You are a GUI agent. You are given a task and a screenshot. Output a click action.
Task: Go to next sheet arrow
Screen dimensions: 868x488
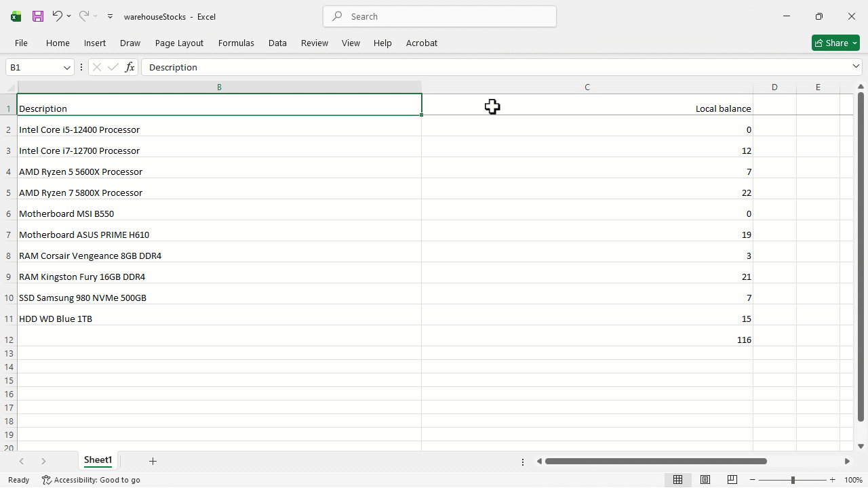click(43, 461)
